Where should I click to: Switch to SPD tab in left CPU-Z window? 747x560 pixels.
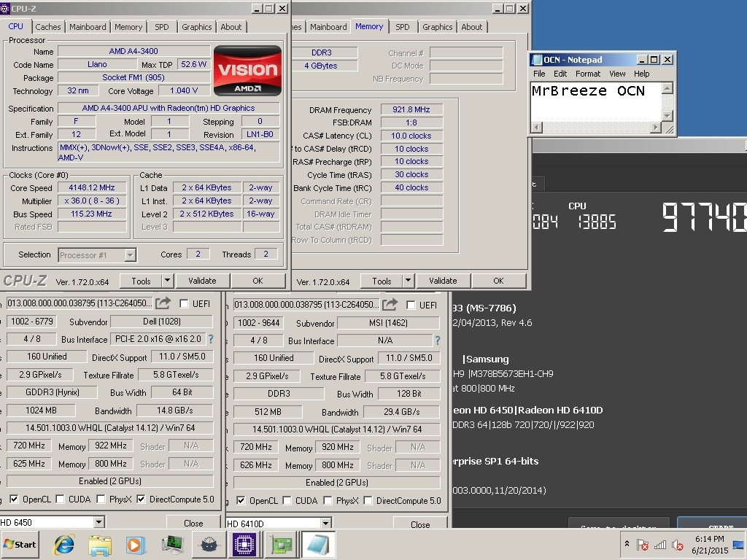coord(161,27)
